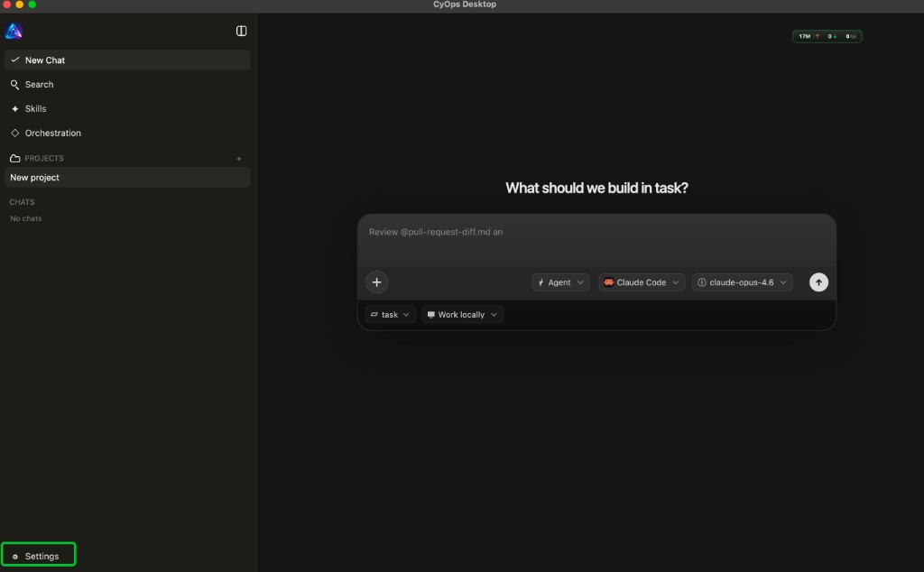
Task: Click the 'What should we build in task?' heading
Action: pos(596,188)
